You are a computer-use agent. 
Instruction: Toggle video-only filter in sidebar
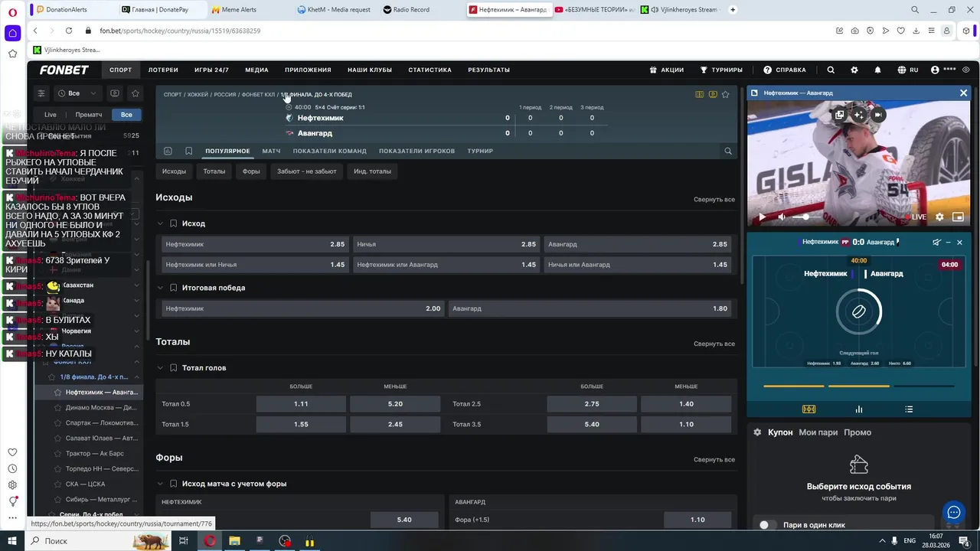(115, 93)
